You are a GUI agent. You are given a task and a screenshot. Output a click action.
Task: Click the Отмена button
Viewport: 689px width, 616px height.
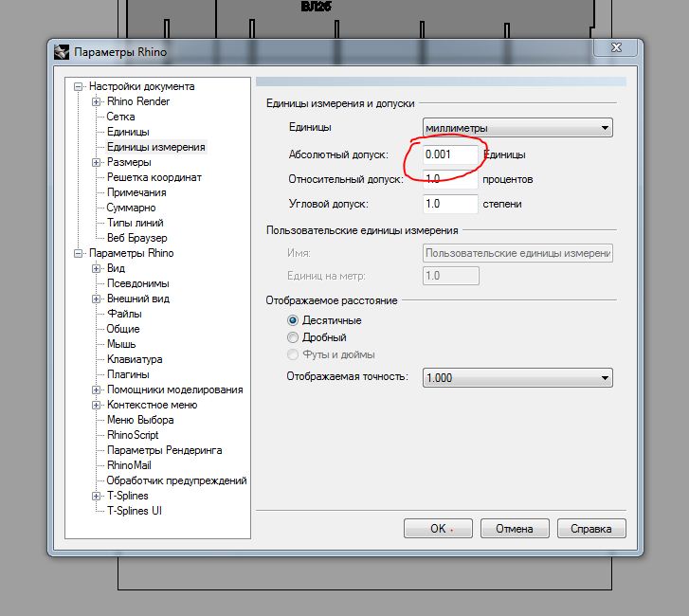click(515, 528)
